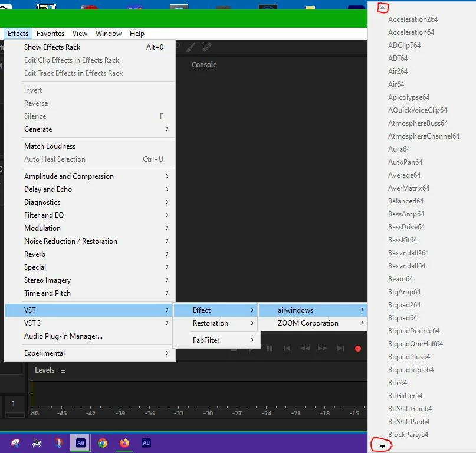476x453 pixels.
Task: Select the Paintbrush Selection tool icon
Action: (191, 47)
